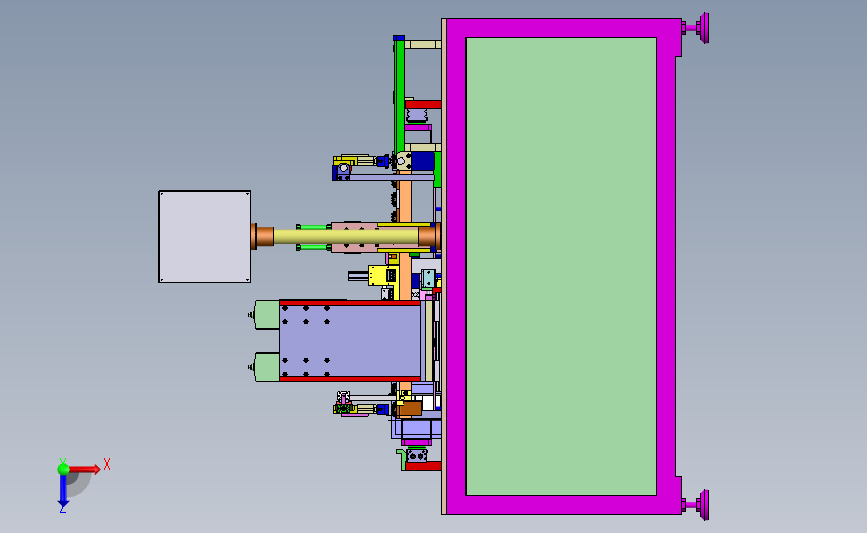Pick the lower light-green motor cylinder
The width and height of the screenshot is (867, 533).
click(x=267, y=367)
